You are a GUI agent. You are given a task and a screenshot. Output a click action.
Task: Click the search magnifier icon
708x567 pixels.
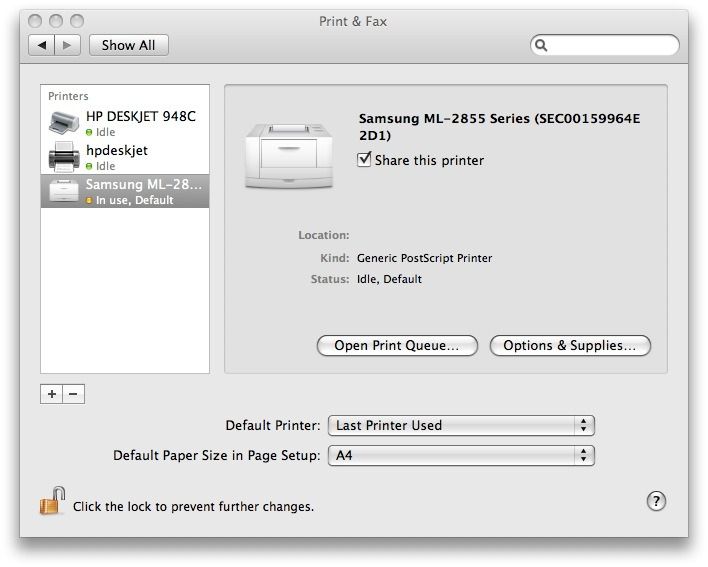coord(541,45)
